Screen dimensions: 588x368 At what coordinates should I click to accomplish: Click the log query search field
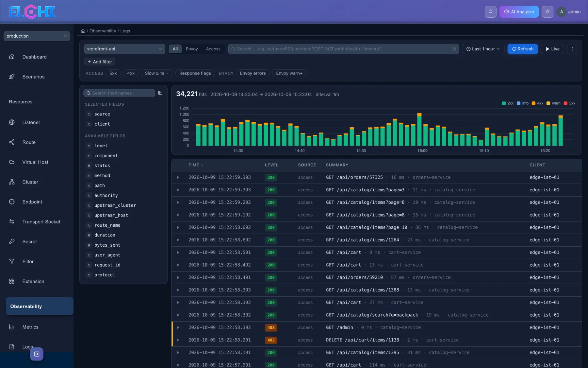point(343,49)
